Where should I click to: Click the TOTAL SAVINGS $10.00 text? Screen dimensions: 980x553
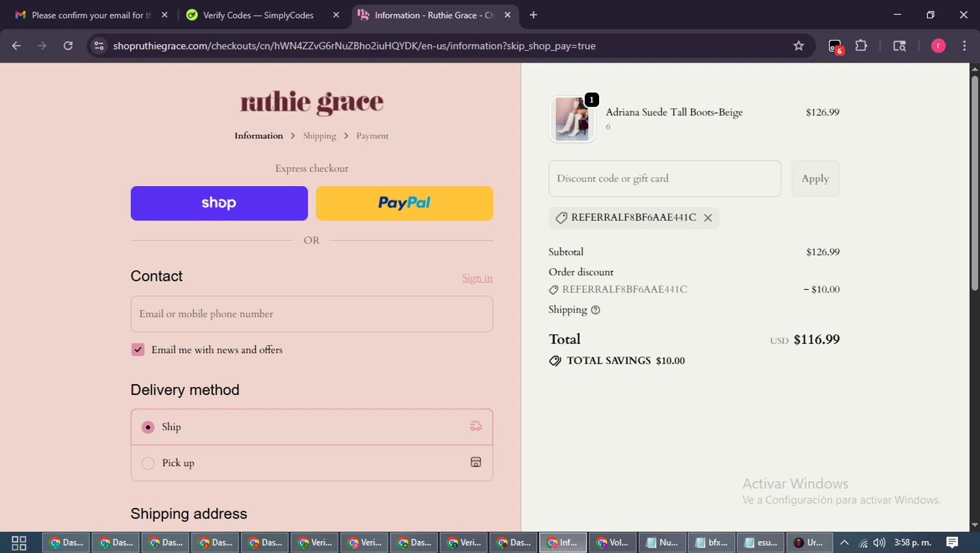point(625,360)
